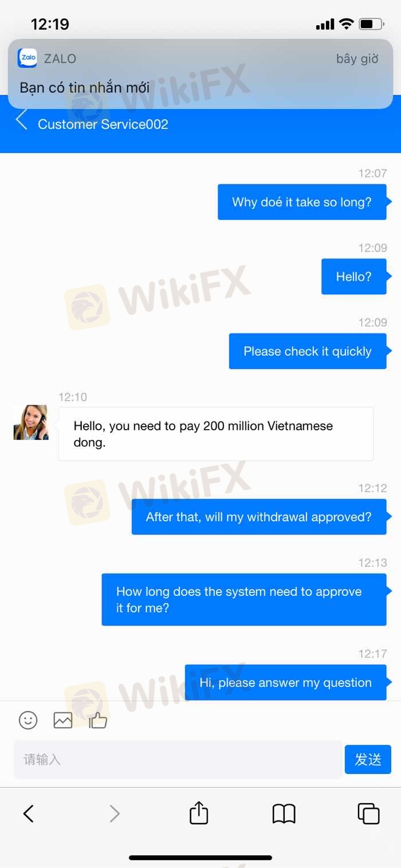401x868 pixels.
Task: Tap the Safari forward arrow
Action: [x=115, y=813]
